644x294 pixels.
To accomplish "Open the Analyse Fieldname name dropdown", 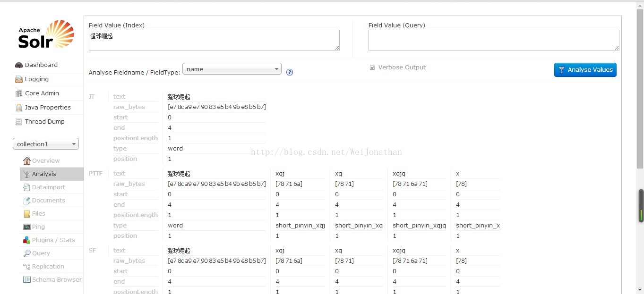I will click(x=232, y=69).
